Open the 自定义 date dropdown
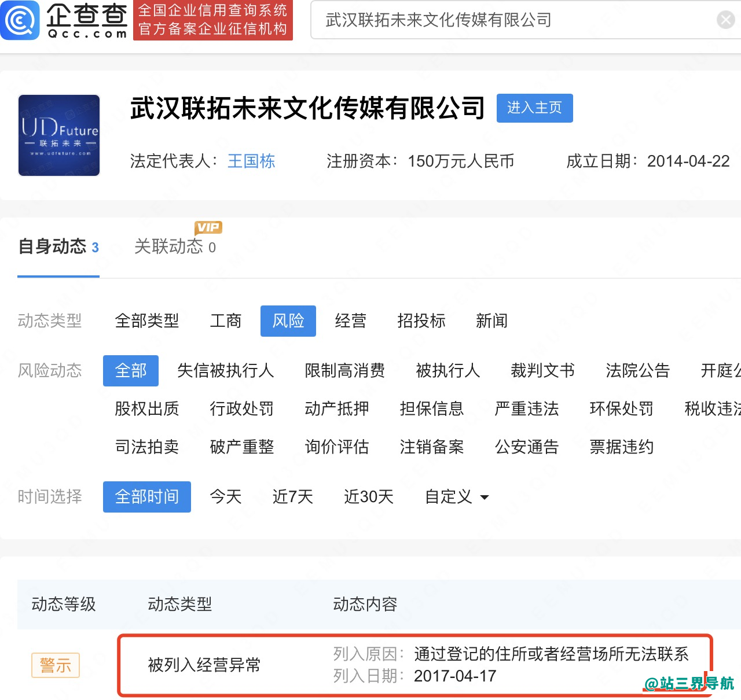The height and width of the screenshot is (700, 741). click(x=457, y=496)
